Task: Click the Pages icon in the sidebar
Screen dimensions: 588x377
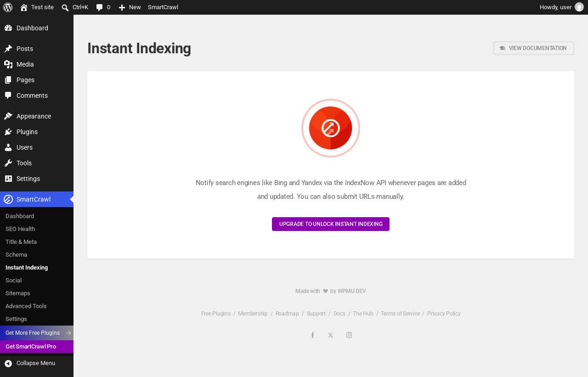Action: coord(8,80)
